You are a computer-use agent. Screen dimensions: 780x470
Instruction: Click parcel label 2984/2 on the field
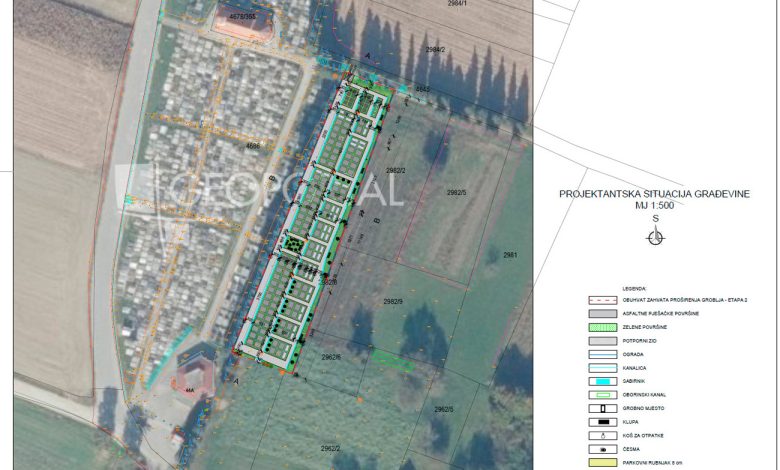point(435,49)
